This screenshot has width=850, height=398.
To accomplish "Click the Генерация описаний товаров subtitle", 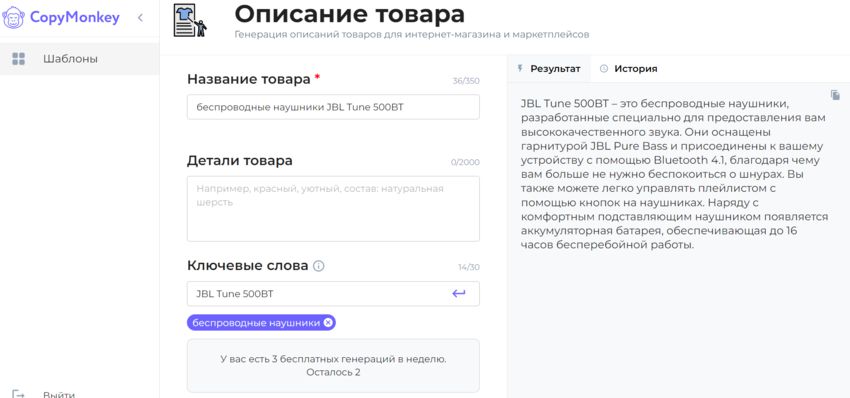I will tap(412, 35).
